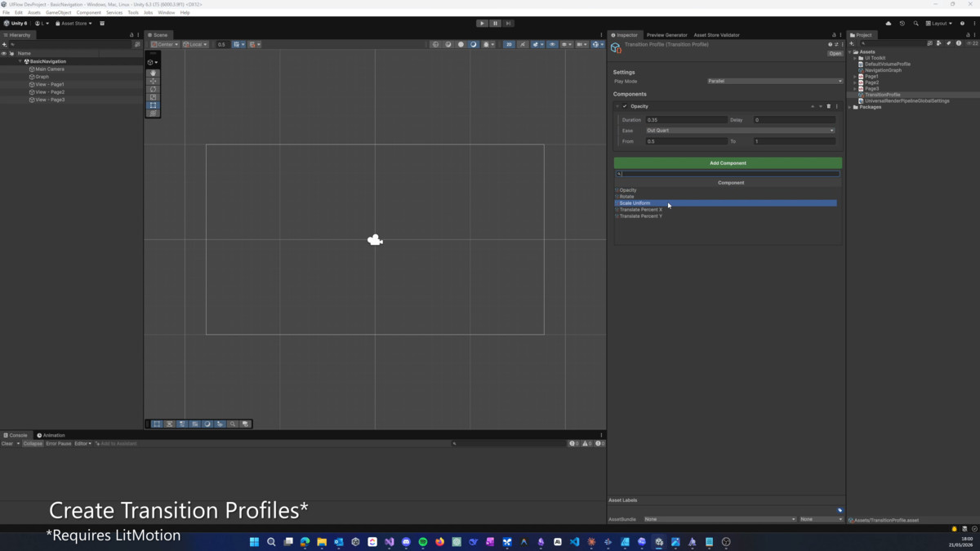Choose Translate Percent X from the component list
980x551 pixels.
tap(725, 210)
